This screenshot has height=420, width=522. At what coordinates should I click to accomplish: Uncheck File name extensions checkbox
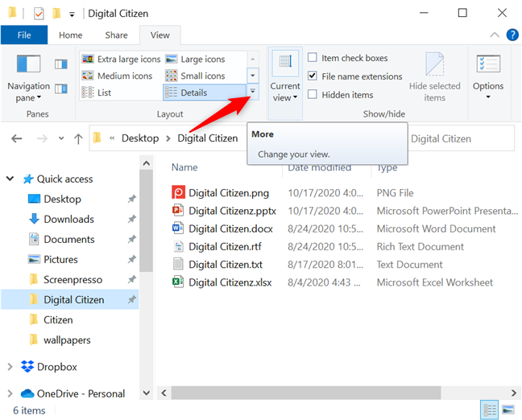313,76
